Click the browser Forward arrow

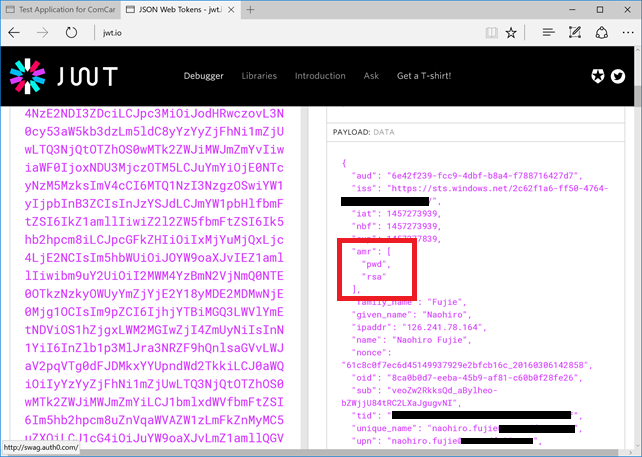click(42, 33)
